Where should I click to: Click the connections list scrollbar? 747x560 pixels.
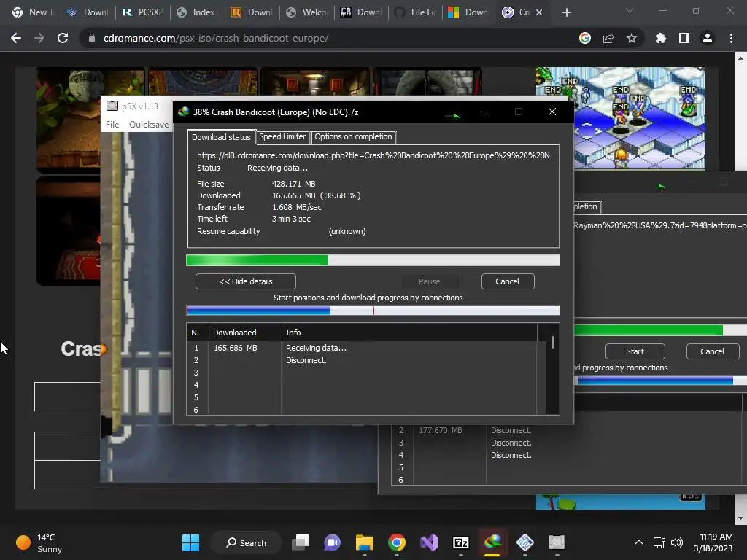[x=553, y=342]
